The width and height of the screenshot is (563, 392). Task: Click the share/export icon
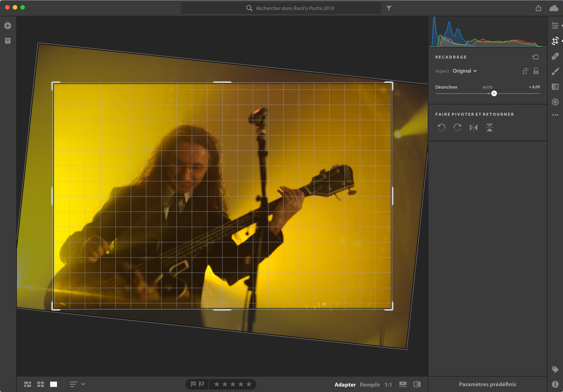pos(538,8)
